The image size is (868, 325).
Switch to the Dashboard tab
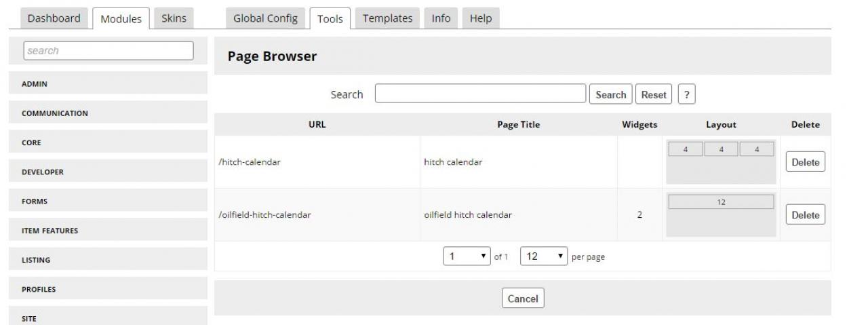pyautogui.click(x=54, y=18)
